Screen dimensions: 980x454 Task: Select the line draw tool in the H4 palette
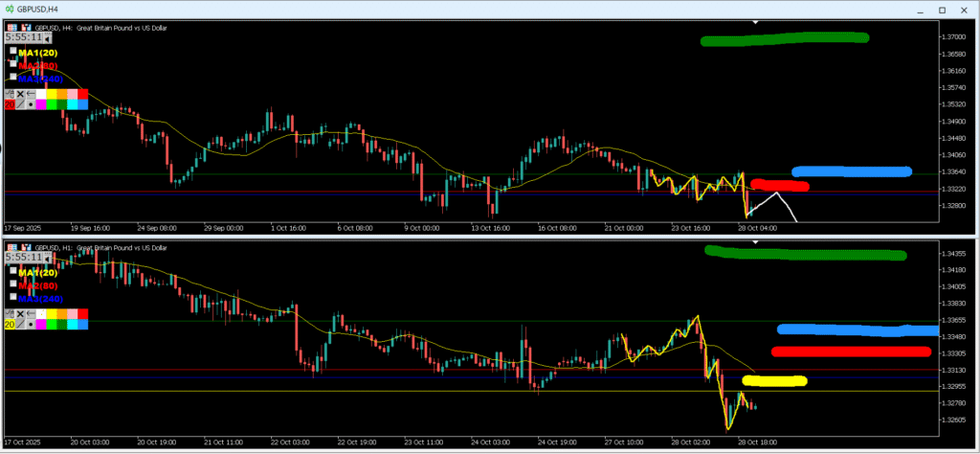pyautogui.click(x=20, y=104)
